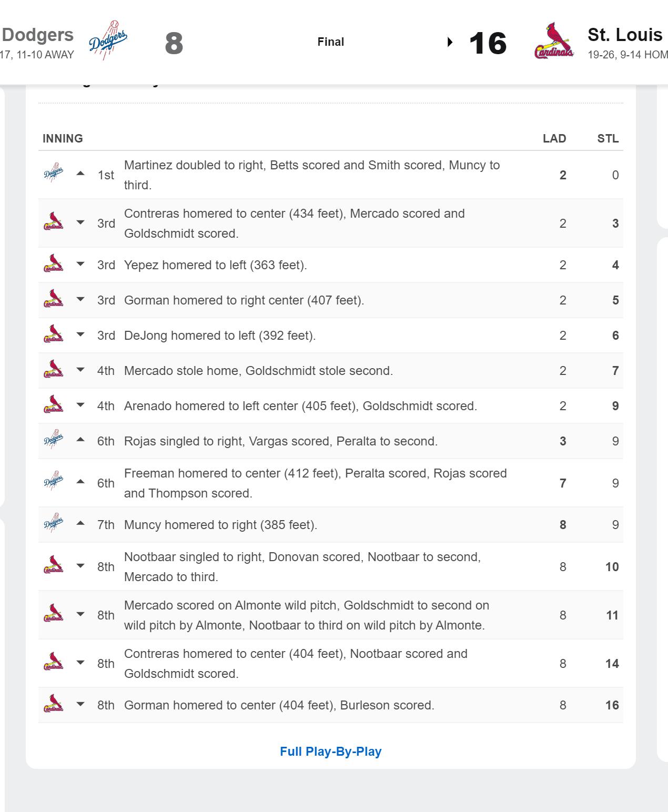The image size is (668, 812).
Task: Click the winner arrow beside score 16
Action: (450, 42)
